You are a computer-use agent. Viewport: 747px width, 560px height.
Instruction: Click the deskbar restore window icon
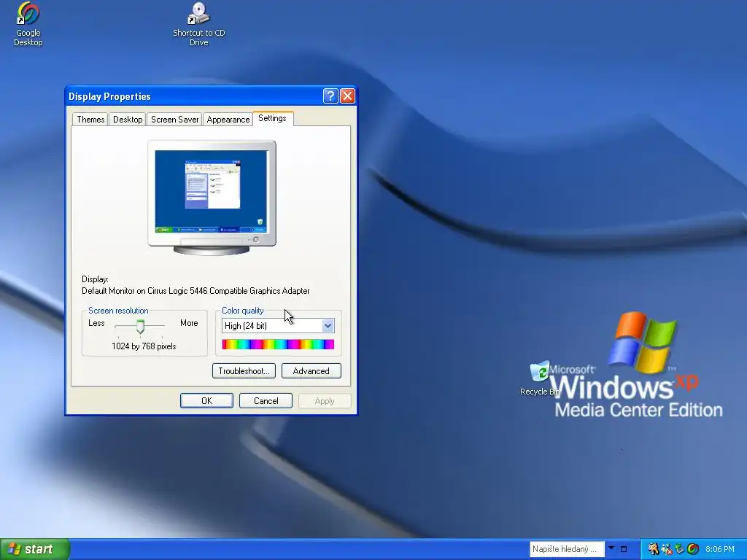624,549
